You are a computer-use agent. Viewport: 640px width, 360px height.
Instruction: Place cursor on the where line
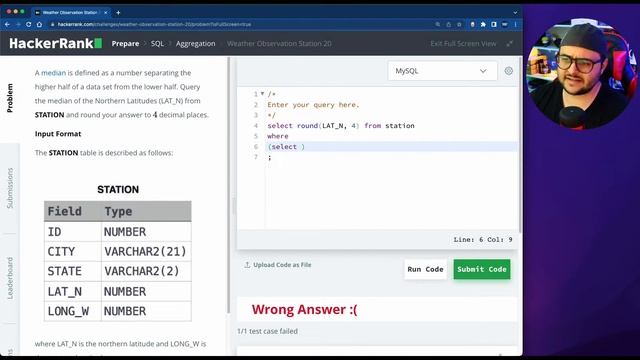pos(278,136)
